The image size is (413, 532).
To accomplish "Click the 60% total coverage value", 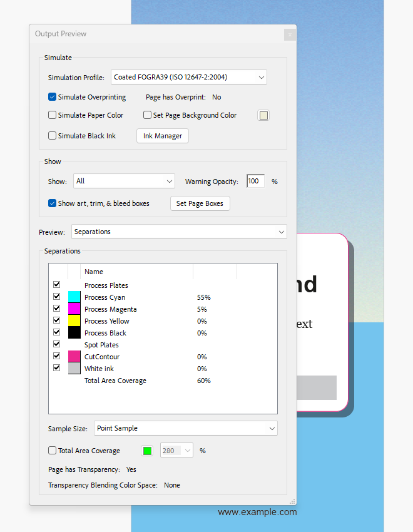I will [x=204, y=381].
